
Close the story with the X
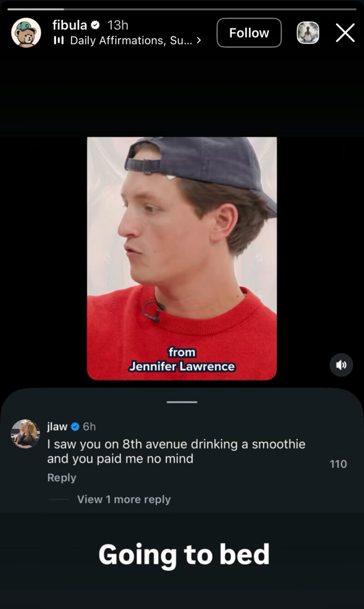pyautogui.click(x=345, y=33)
